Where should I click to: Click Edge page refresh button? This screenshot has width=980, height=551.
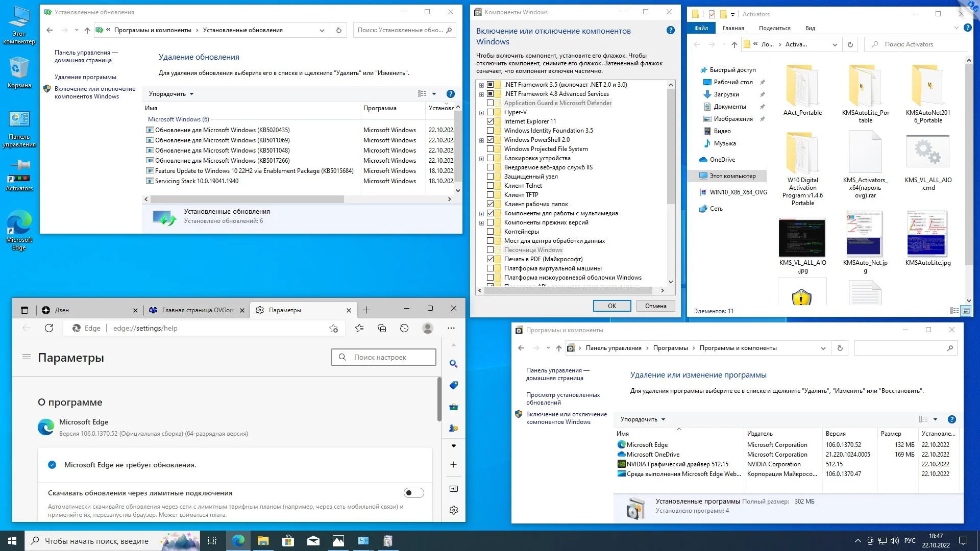(x=49, y=328)
